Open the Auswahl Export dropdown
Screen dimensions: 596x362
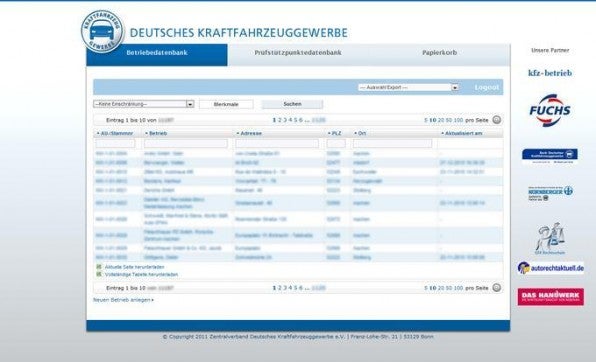408,87
